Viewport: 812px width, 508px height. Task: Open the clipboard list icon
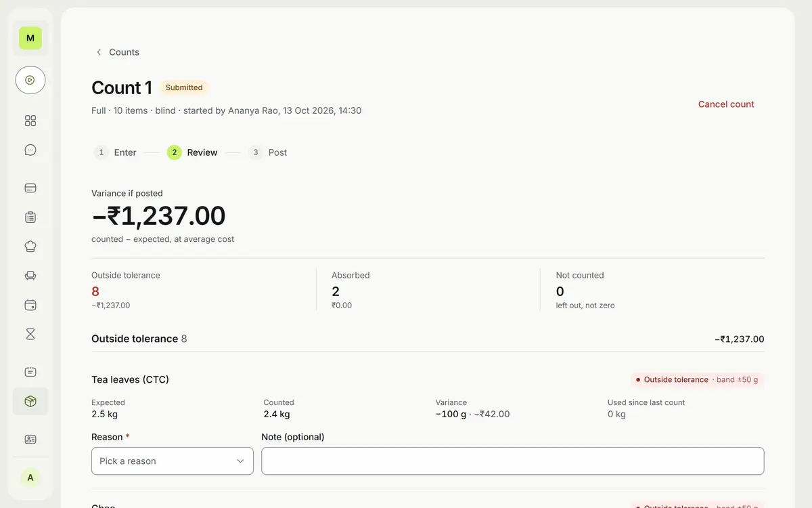pyautogui.click(x=30, y=217)
